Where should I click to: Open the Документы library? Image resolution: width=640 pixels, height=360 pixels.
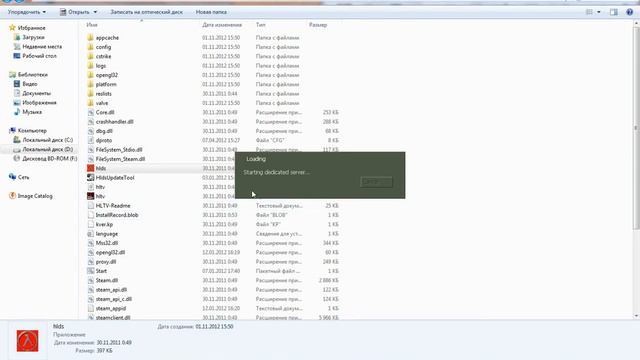(x=37, y=93)
